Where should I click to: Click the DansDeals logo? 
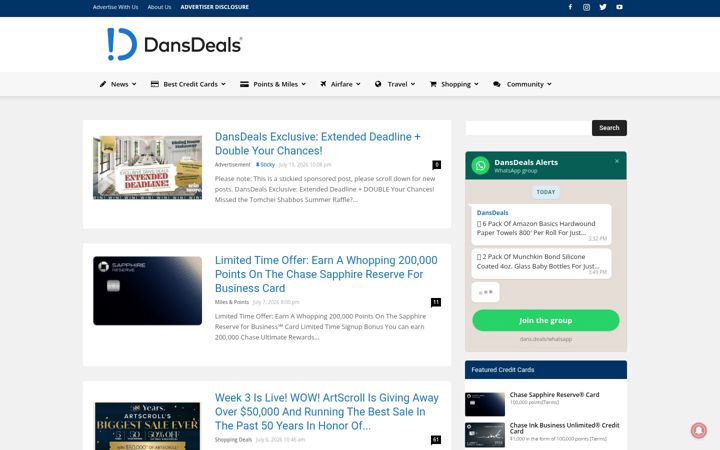pos(174,44)
